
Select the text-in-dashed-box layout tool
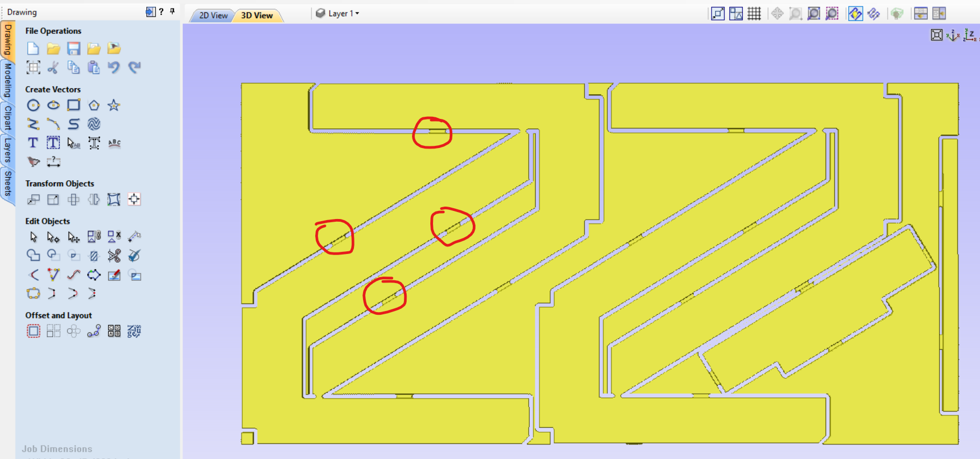pos(53,143)
